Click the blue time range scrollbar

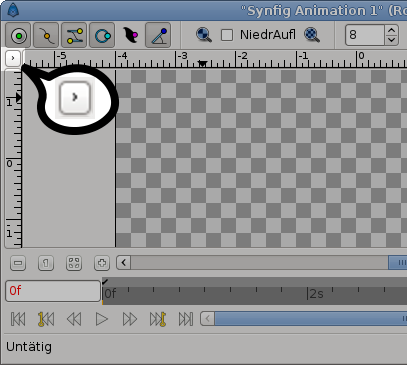click(311, 319)
